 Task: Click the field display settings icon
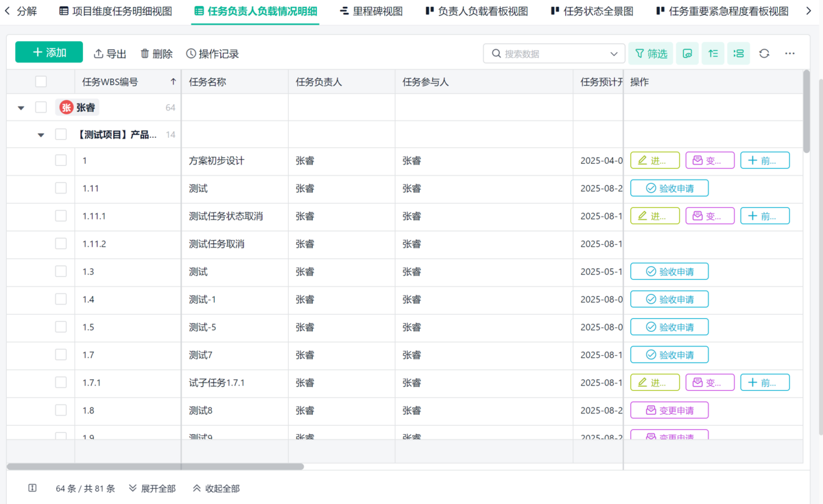(x=687, y=53)
